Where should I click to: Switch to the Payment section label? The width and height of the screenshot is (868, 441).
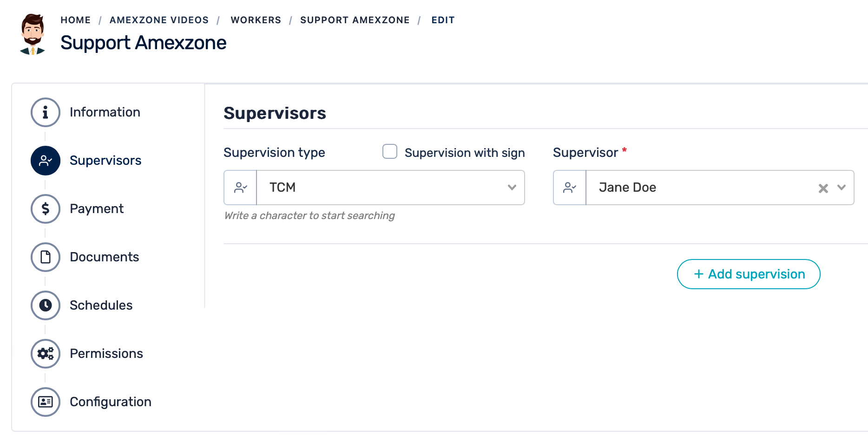pyautogui.click(x=97, y=209)
